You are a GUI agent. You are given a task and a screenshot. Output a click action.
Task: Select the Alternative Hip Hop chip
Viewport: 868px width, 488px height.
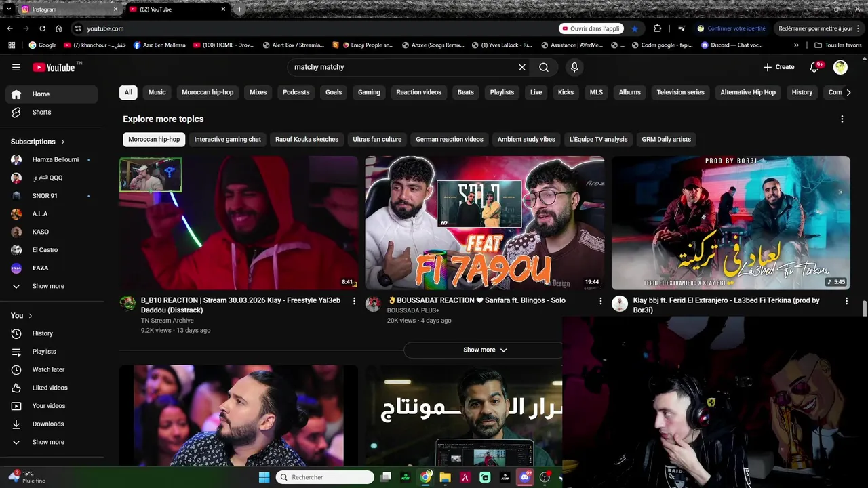tap(748, 92)
